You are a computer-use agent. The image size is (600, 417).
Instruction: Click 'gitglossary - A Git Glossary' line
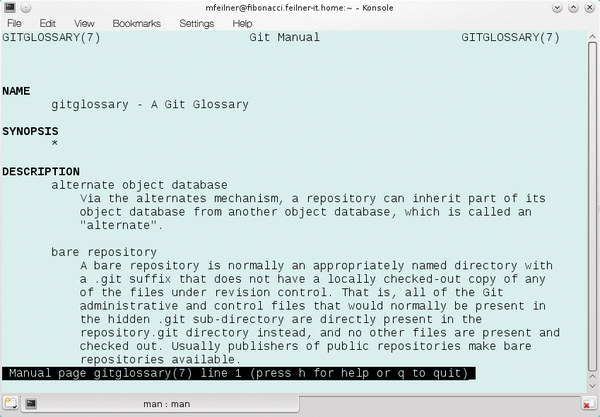[x=150, y=104]
